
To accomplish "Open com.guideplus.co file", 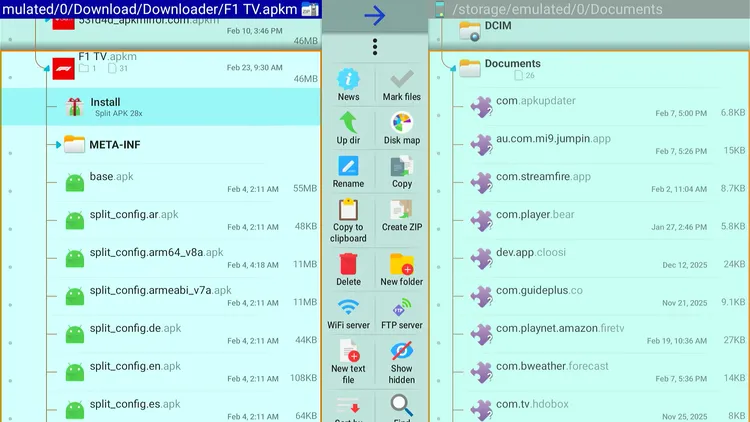I will coord(590,296).
